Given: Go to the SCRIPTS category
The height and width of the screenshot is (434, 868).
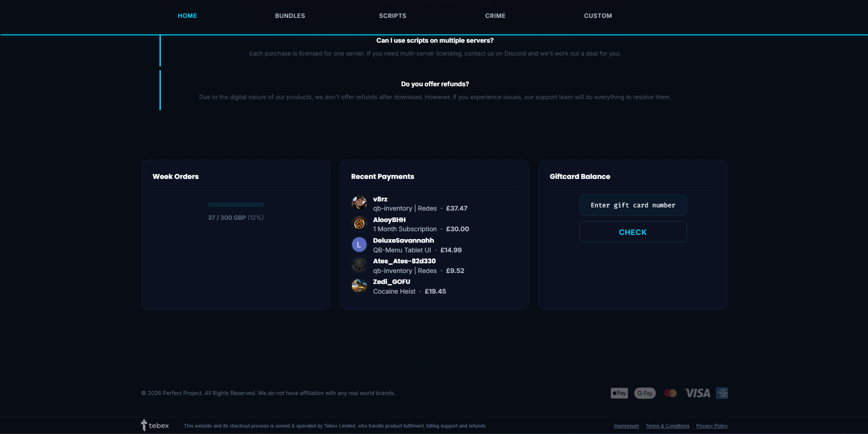Looking at the screenshot, I should pos(393,16).
